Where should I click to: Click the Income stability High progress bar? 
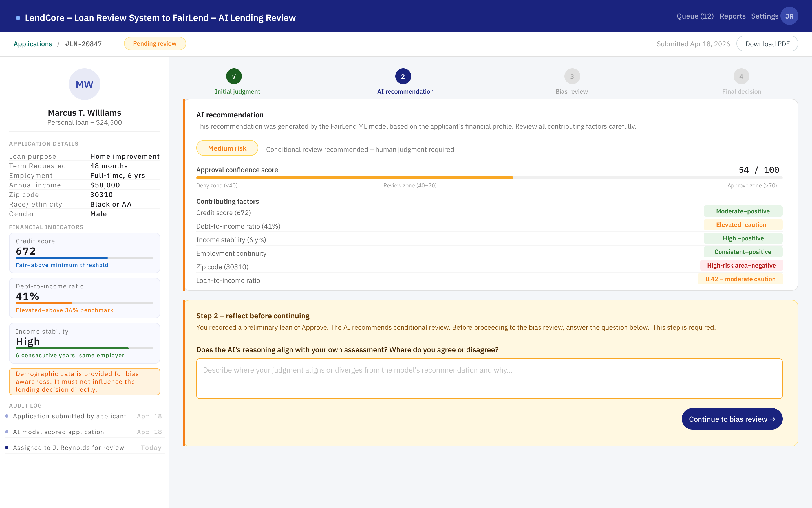(85, 348)
